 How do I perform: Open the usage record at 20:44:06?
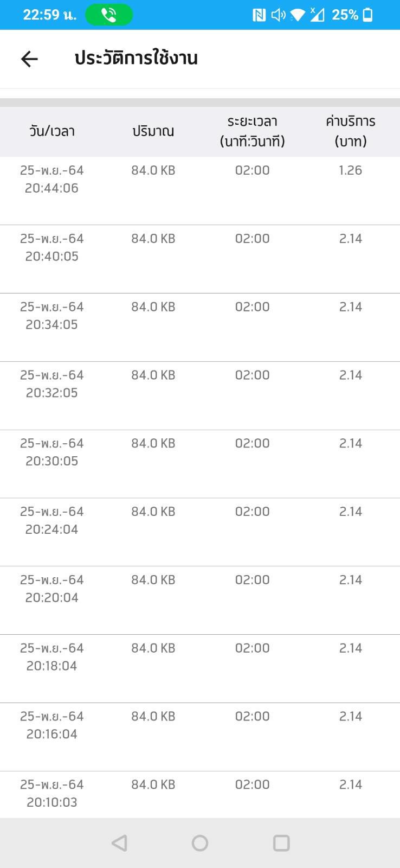[200, 191]
